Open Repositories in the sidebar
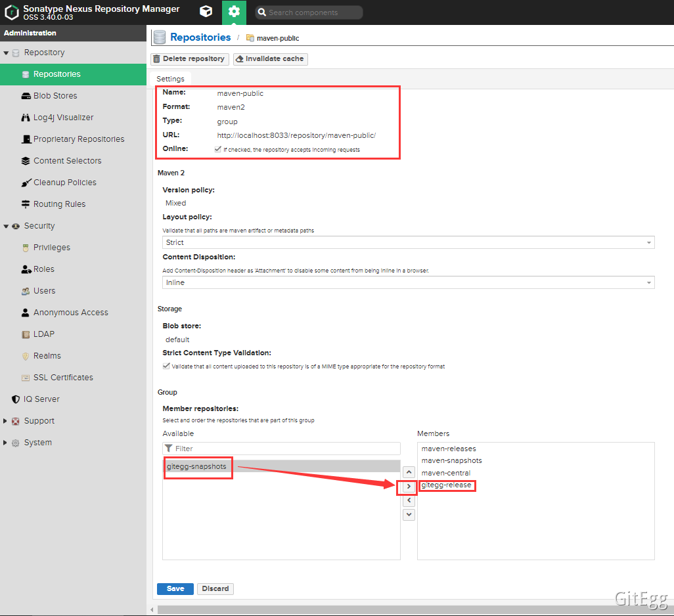 (73, 74)
